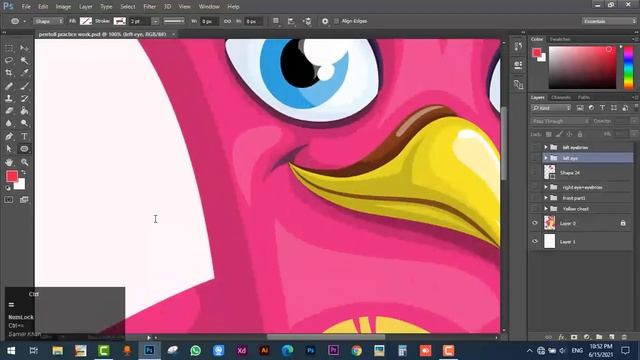
Task: Select the Dodge tool
Action: 24,123
